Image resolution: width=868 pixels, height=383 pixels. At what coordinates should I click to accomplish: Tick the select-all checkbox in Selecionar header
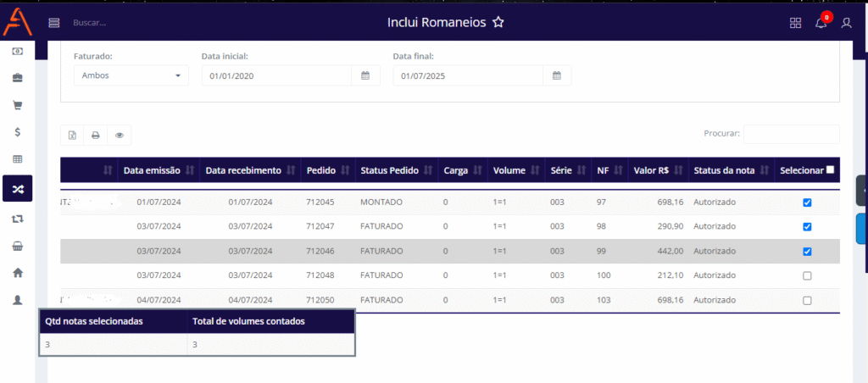(830, 170)
